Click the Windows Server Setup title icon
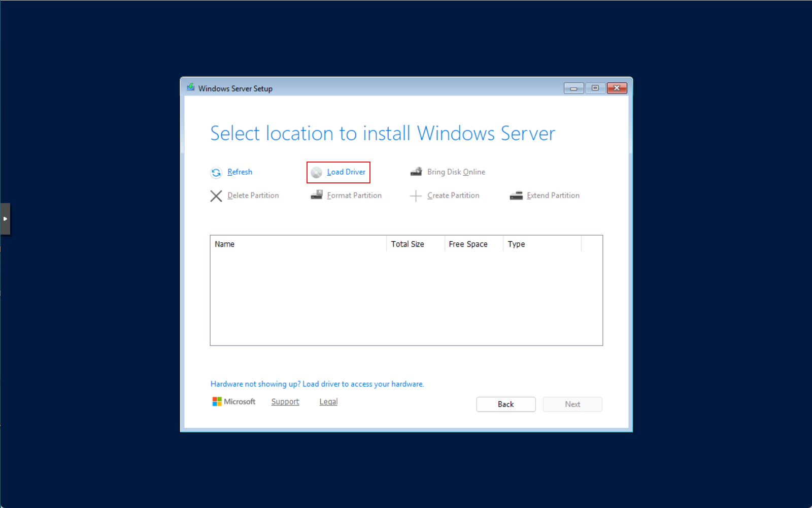Image resolution: width=812 pixels, height=508 pixels. click(x=191, y=88)
